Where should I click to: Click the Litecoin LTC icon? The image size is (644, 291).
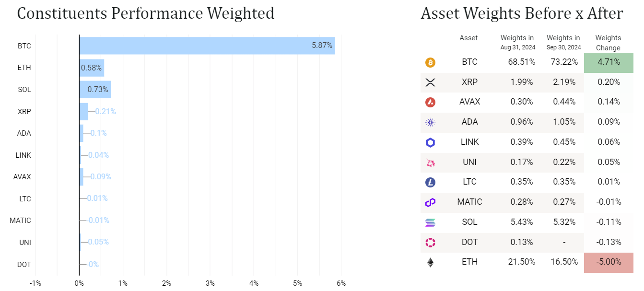point(430,182)
